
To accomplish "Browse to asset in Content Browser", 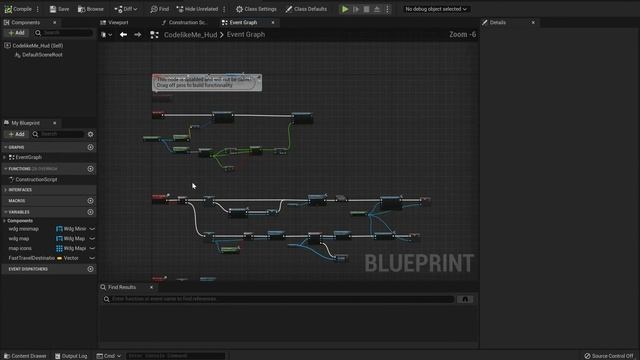I will (91, 9).
